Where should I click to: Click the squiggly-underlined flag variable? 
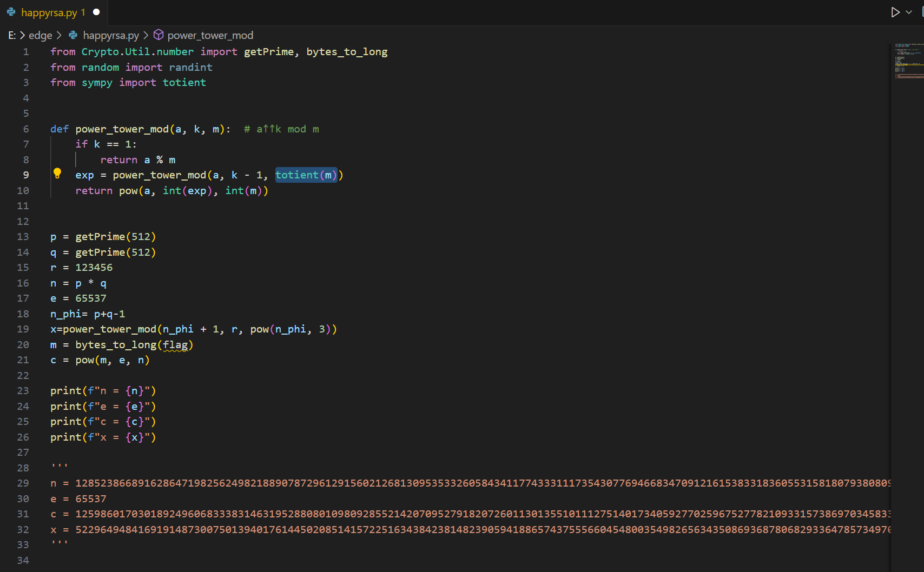pos(175,345)
